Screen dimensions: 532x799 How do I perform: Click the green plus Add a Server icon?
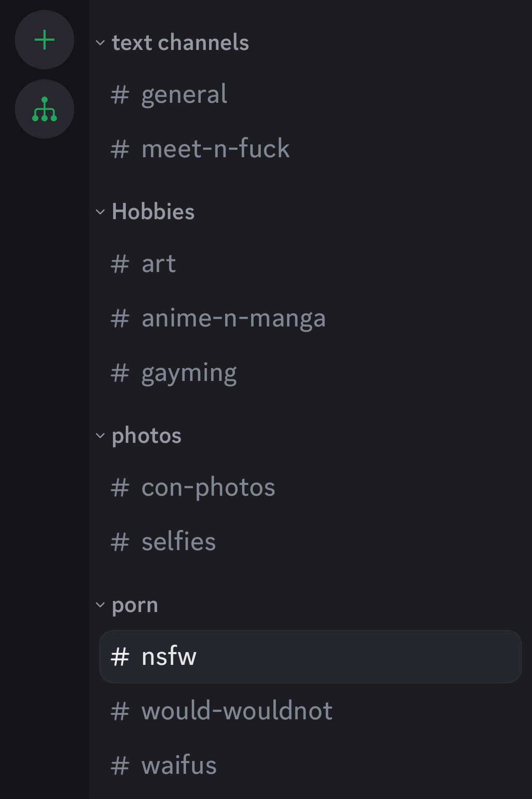coord(45,40)
